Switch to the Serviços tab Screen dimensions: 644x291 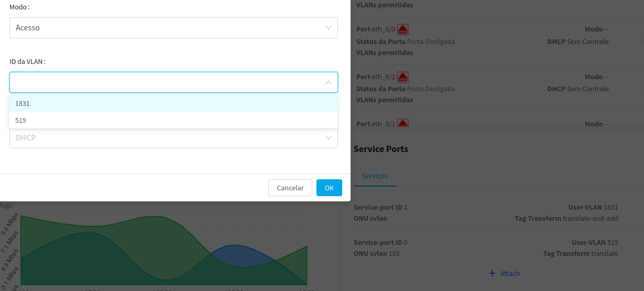tap(375, 176)
